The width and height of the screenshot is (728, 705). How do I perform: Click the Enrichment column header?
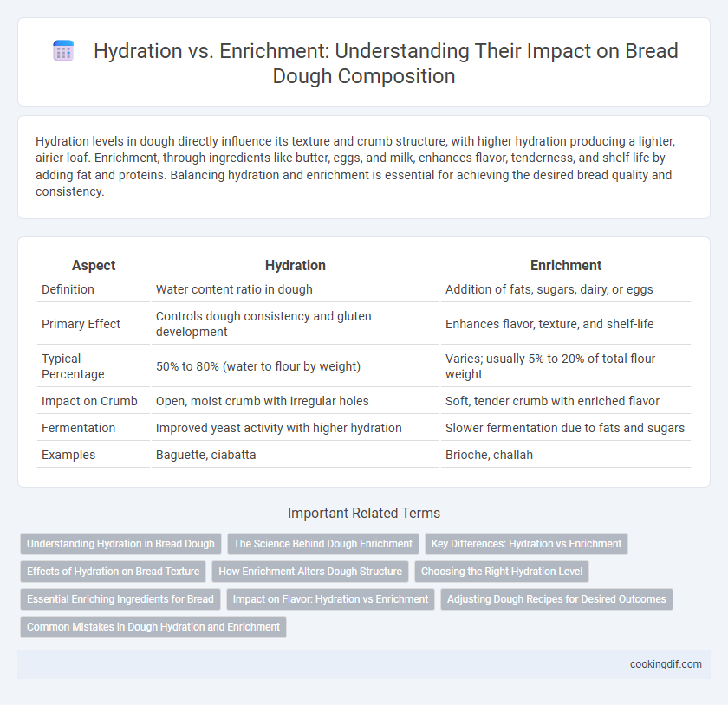pyautogui.click(x=565, y=265)
